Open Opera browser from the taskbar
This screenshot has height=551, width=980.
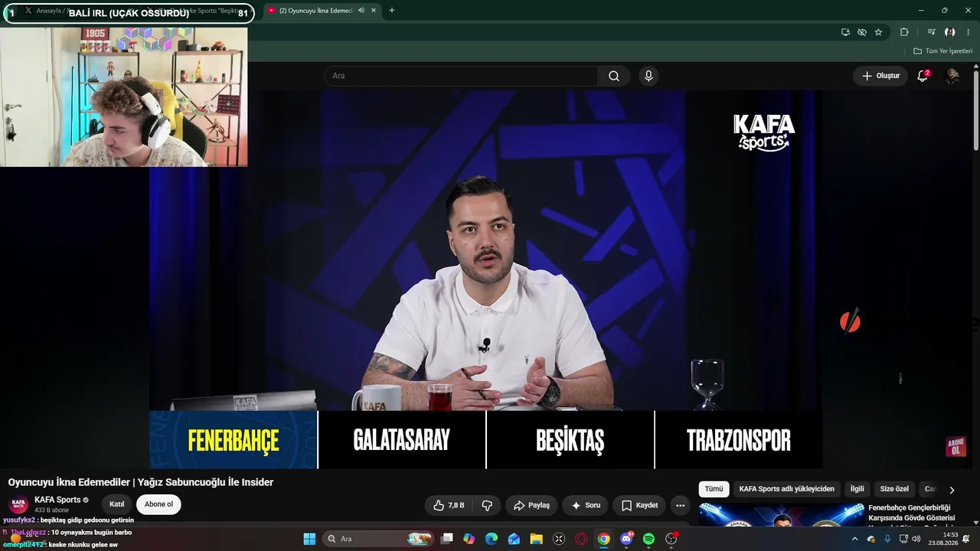tap(581, 539)
